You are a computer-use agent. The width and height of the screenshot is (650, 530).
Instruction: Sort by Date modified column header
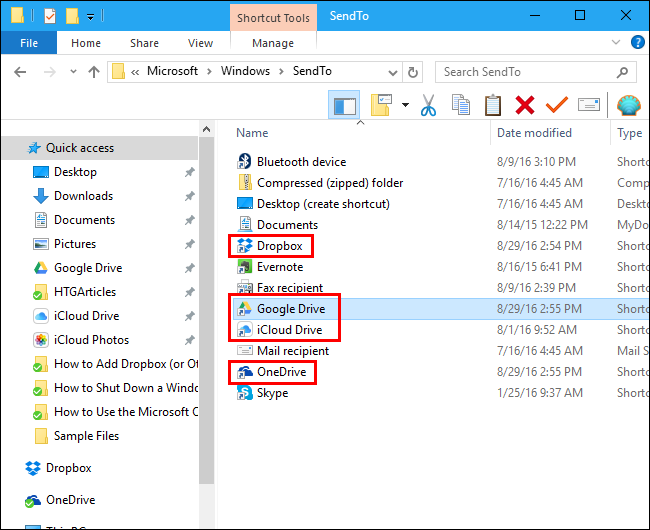coord(534,133)
